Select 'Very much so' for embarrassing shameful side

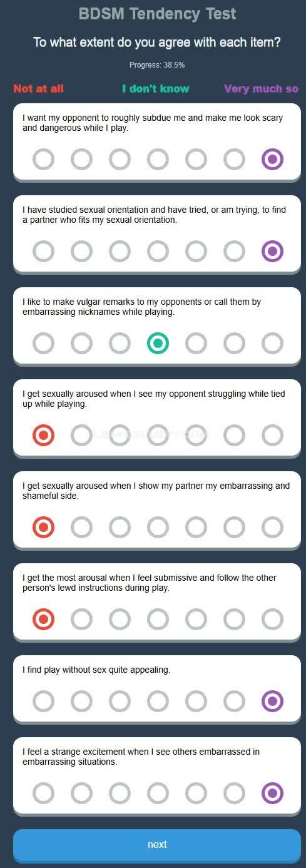pyautogui.click(x=272, y=528)
